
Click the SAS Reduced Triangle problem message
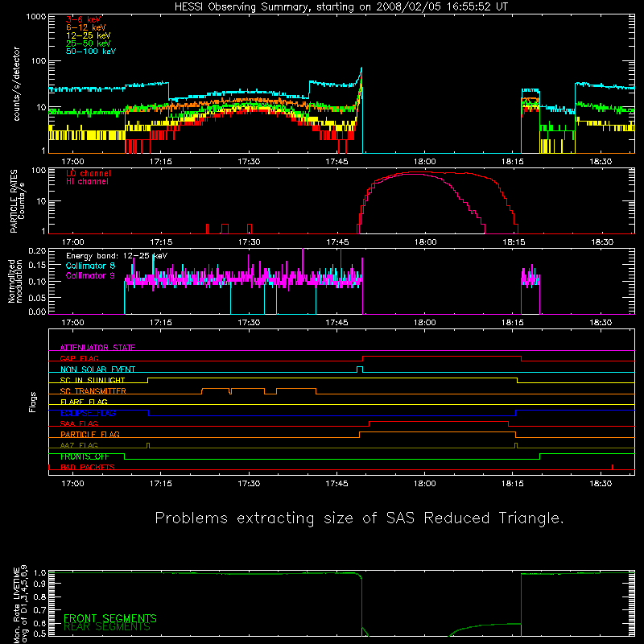359,518
